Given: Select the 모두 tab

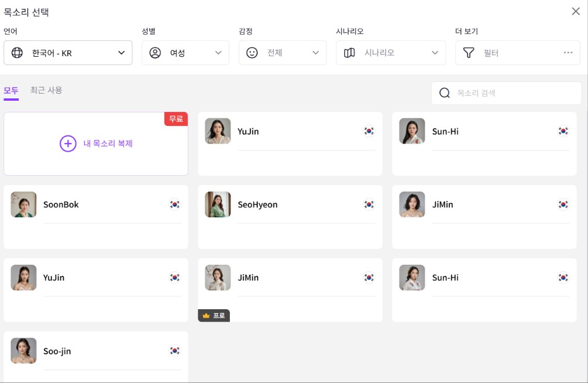Looking at the screenshot, I should (x=12, y=91).
